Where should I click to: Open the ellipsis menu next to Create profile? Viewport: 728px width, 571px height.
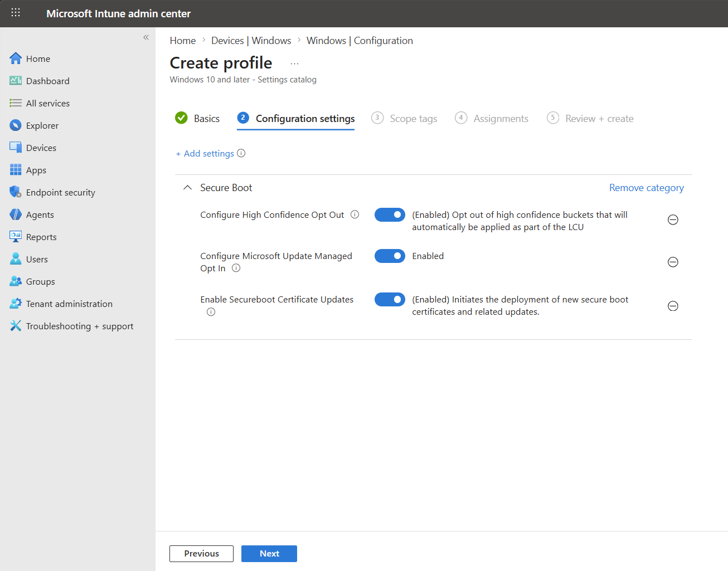point(294,64)
